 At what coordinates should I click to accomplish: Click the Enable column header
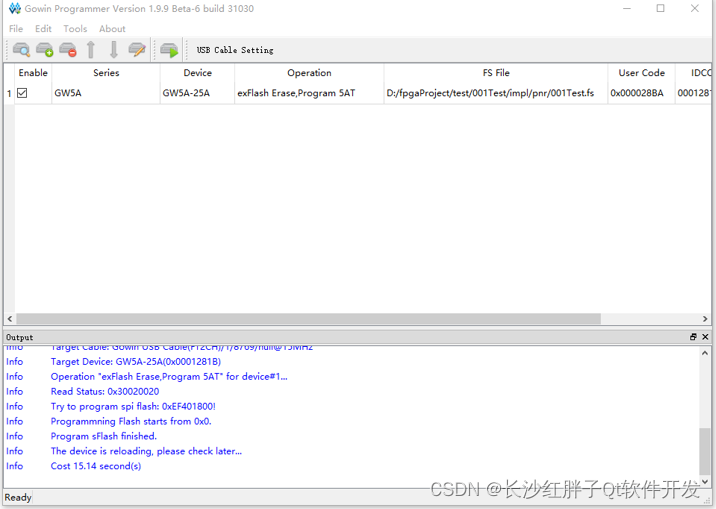pyautogui.click(x=33, y=73)
